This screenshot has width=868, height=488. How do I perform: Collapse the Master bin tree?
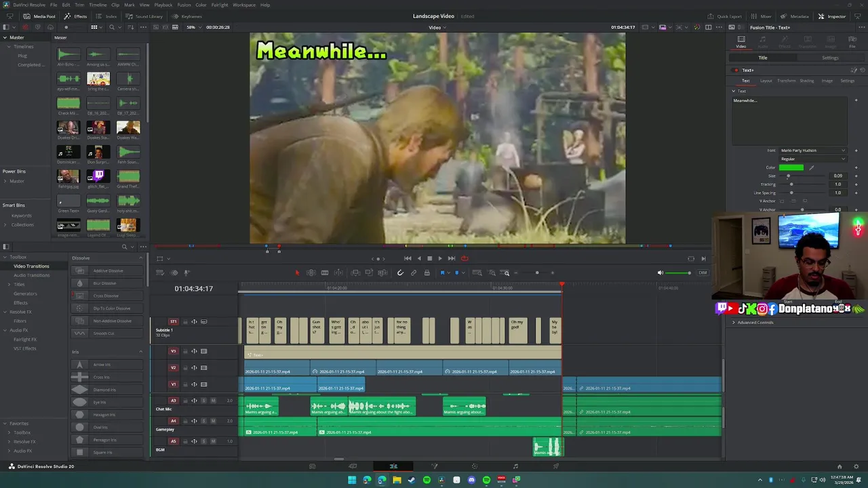[5, 37]
